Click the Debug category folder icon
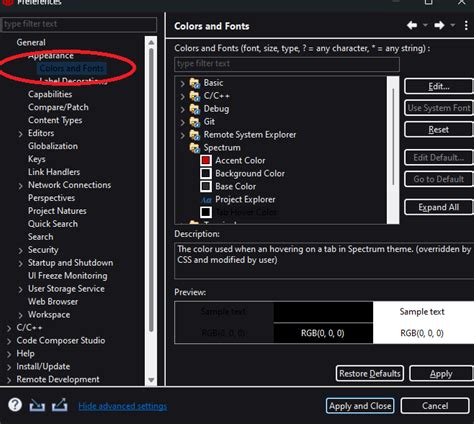Image resolution: width=474 pixels, height=424 pixels. (x=195, y=109)
